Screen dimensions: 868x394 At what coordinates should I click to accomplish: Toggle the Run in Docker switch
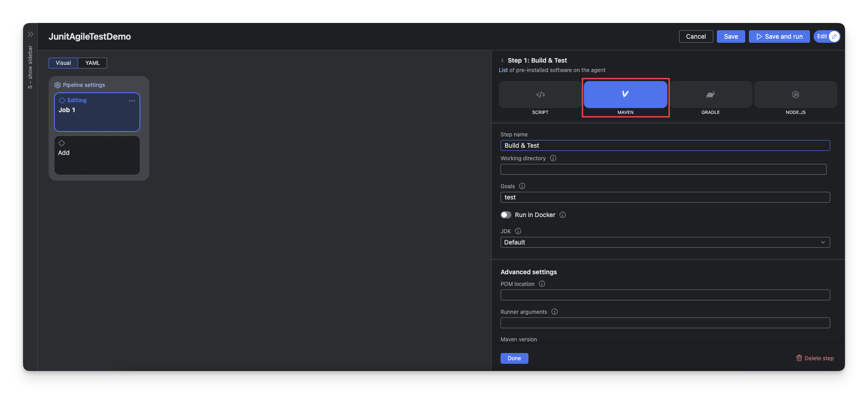click(506, 215)
